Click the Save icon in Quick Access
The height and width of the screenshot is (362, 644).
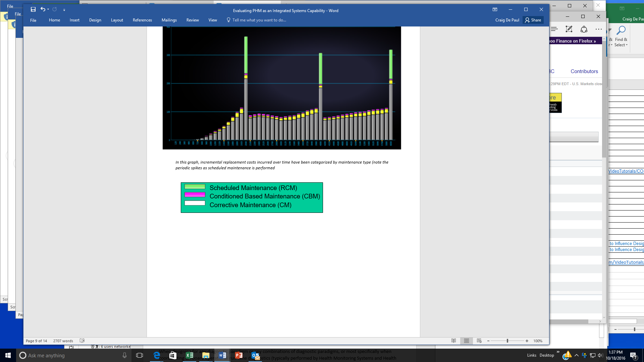33,9
